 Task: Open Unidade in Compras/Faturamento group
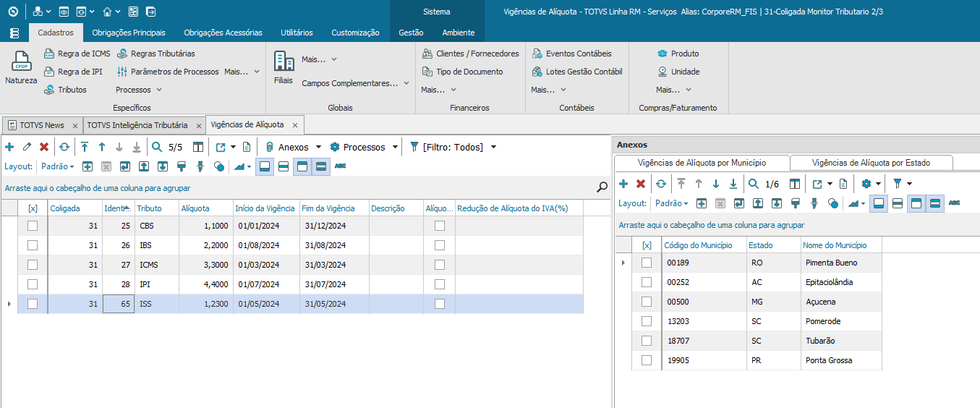pos(678,72)
